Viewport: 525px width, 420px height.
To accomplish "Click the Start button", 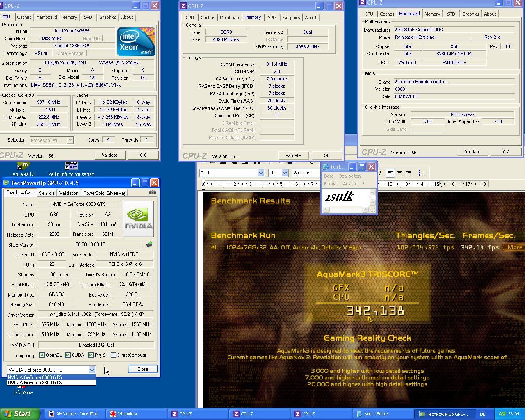I will 20,414.
